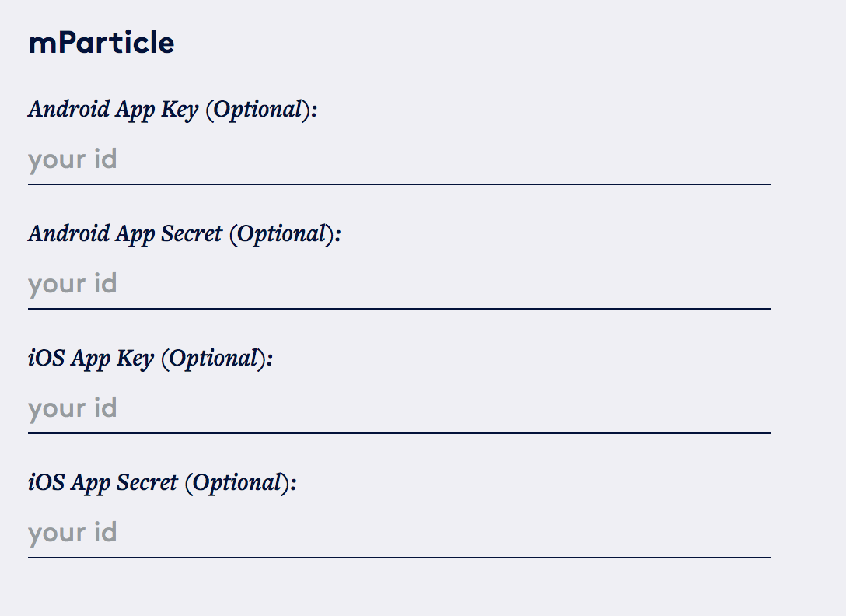
Task: Click the underline of the iOS App Key field
Action: (399, 433)
